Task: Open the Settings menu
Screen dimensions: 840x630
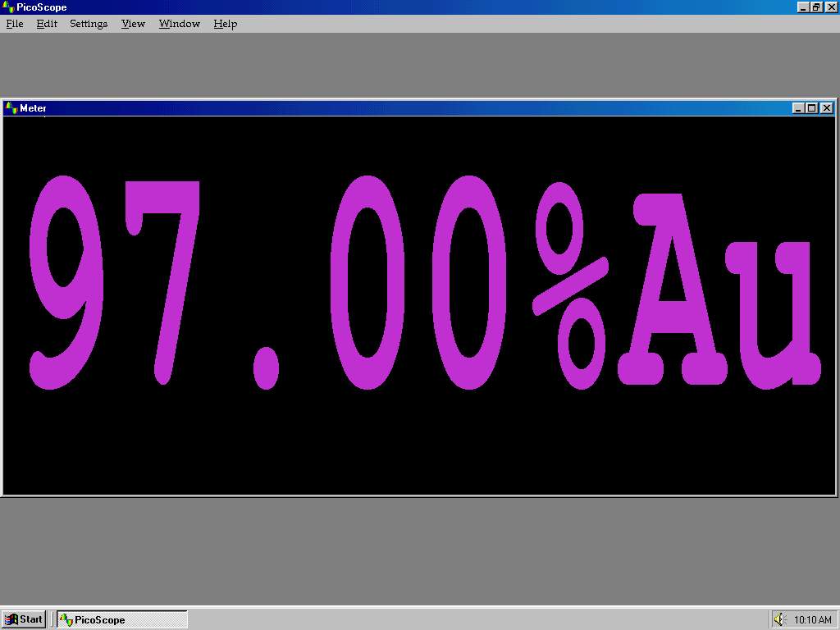Action: [89, 24]
